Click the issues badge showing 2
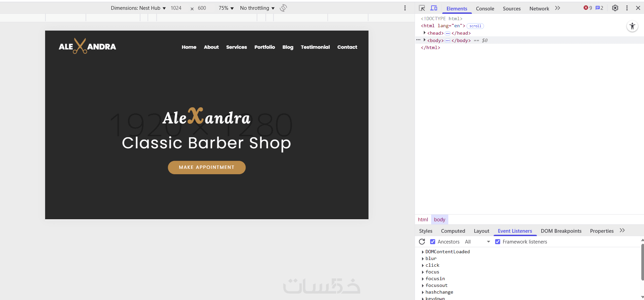 [x=599, y=8]
